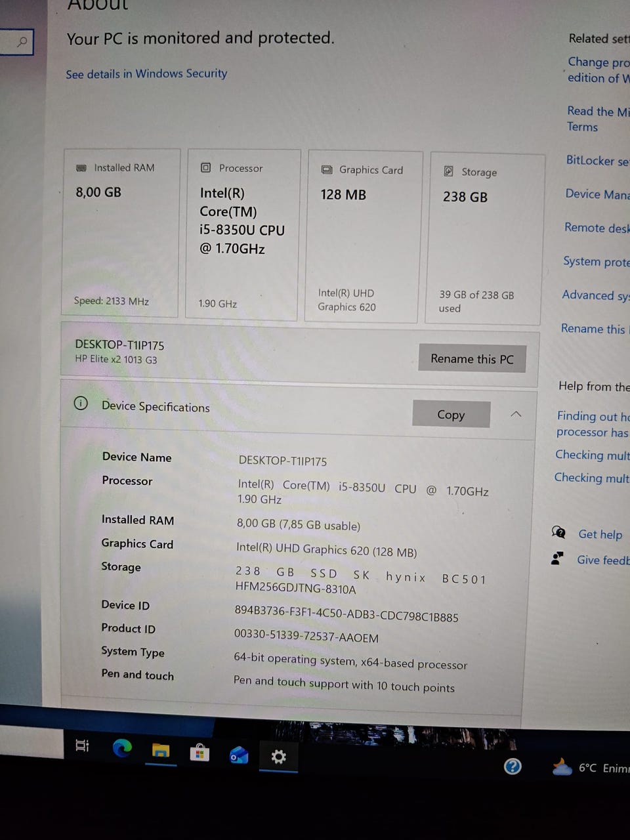
Task: Open Outlook from the taskbar
Action: 239,755
